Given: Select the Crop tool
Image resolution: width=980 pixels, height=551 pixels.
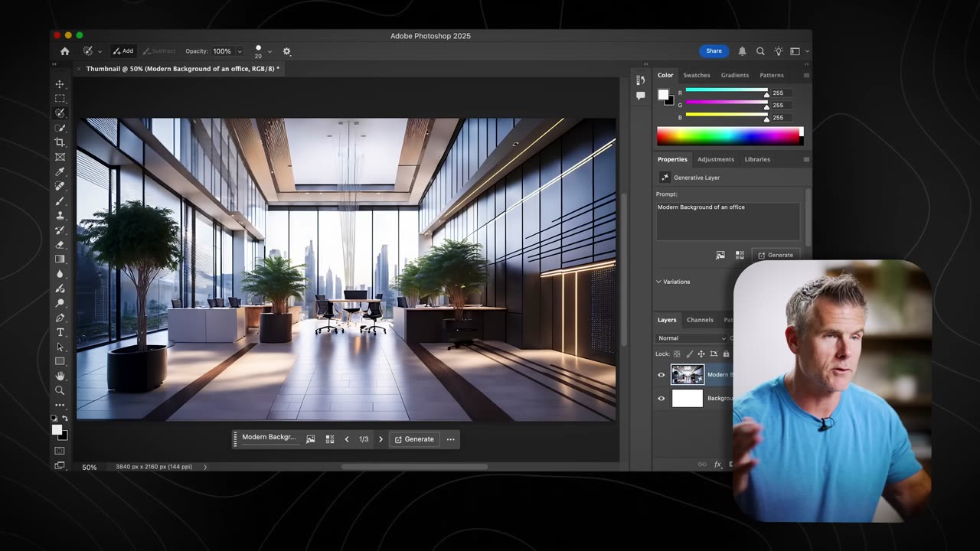Looking at the screenshot, I should pyautogui.click(x=60, y=142).
